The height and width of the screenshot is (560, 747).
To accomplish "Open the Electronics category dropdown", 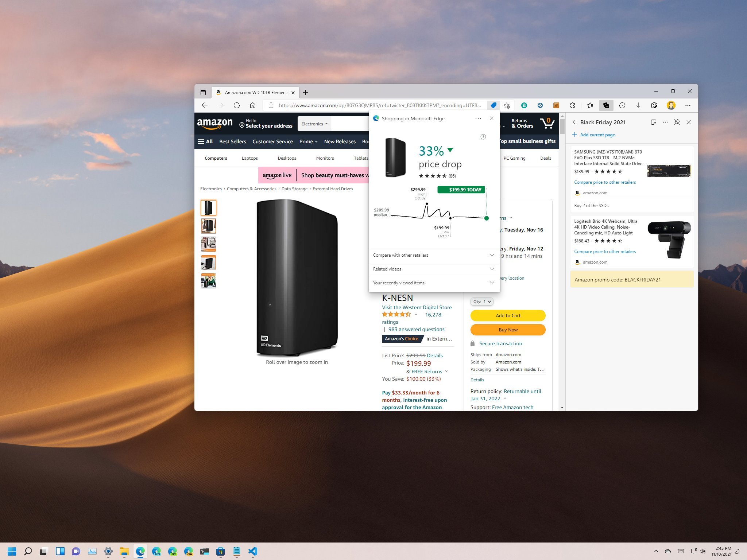I will click(x=315, y=124).
